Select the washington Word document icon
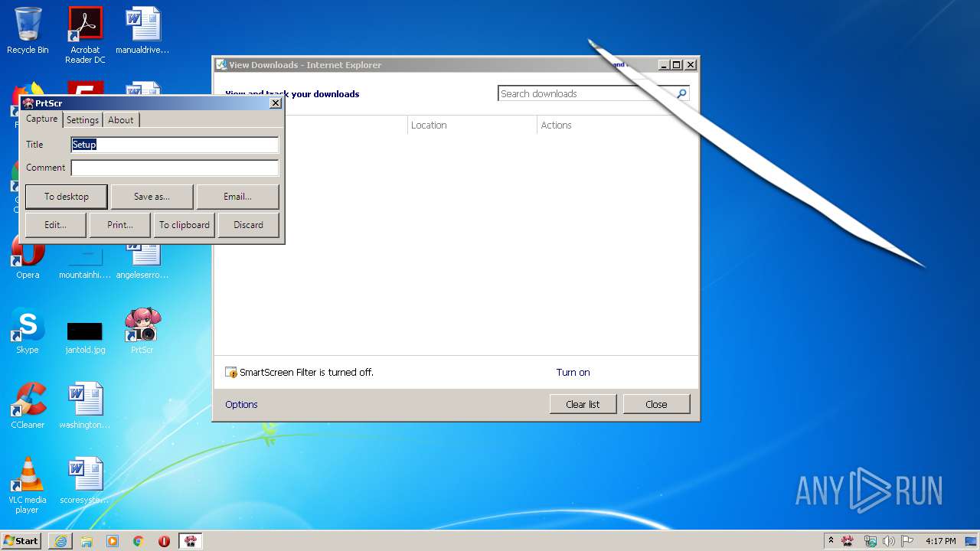The width and height of the screenshot is (980, 551). (85, 406)
